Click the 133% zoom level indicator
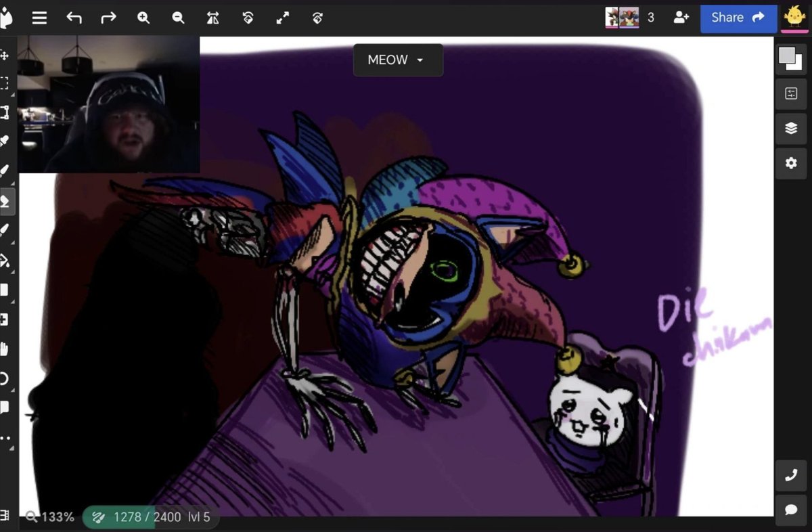This screenshot has height=532, width=812. (51, 517)
